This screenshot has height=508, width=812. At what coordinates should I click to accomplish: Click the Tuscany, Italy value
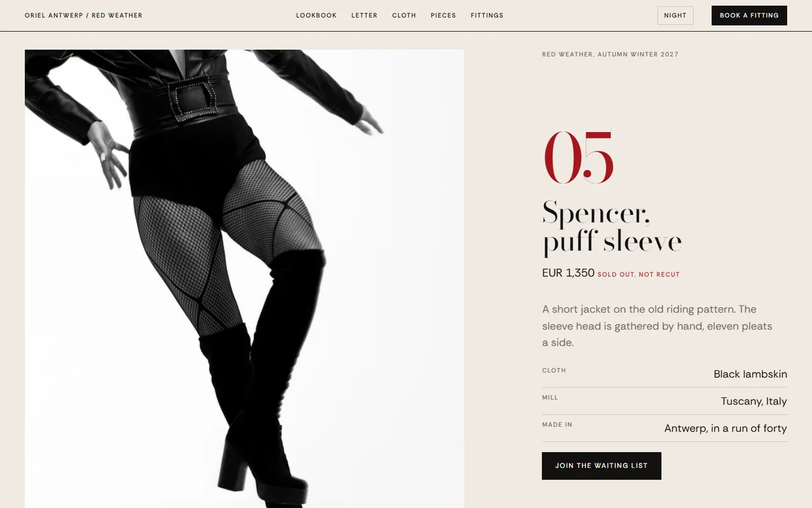[x=754, y=401]
